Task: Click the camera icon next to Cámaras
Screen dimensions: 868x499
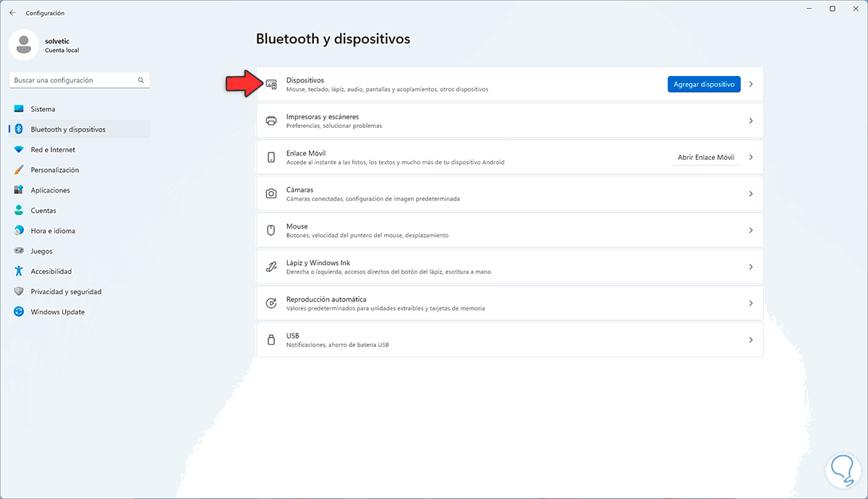Action: coord(271,194)
